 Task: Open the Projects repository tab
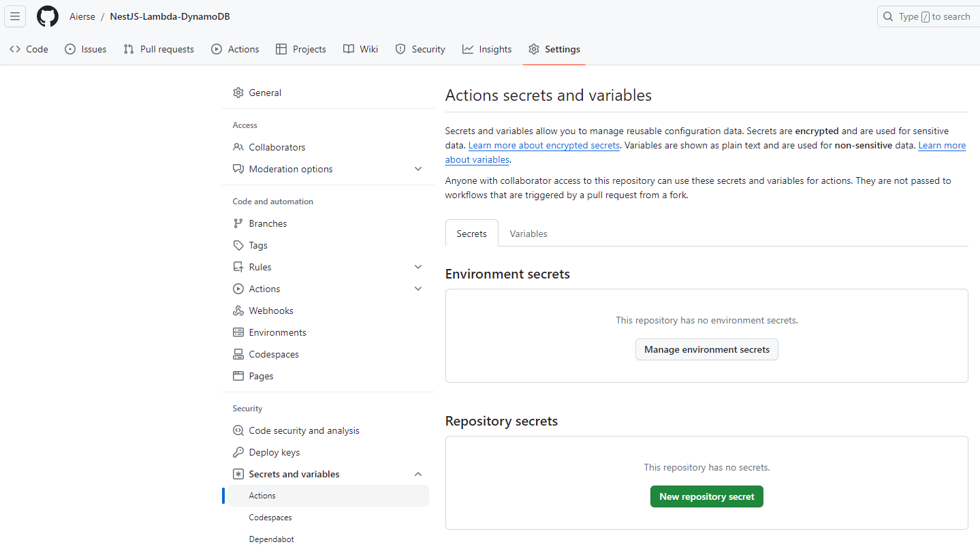point(301,49)
